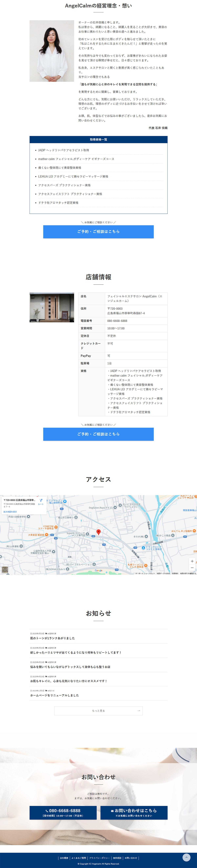This screenshot has height=868, width=197.
Task: Click the ドテラ社アロマタッチ認定資格 list item
Action: pyautogui.click(x=58, y=203)
